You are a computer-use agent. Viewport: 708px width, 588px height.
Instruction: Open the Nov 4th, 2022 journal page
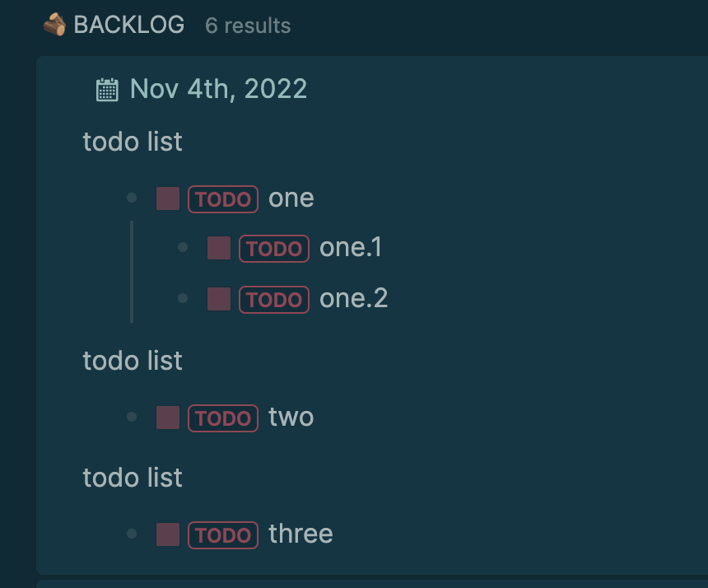point(217,88)
